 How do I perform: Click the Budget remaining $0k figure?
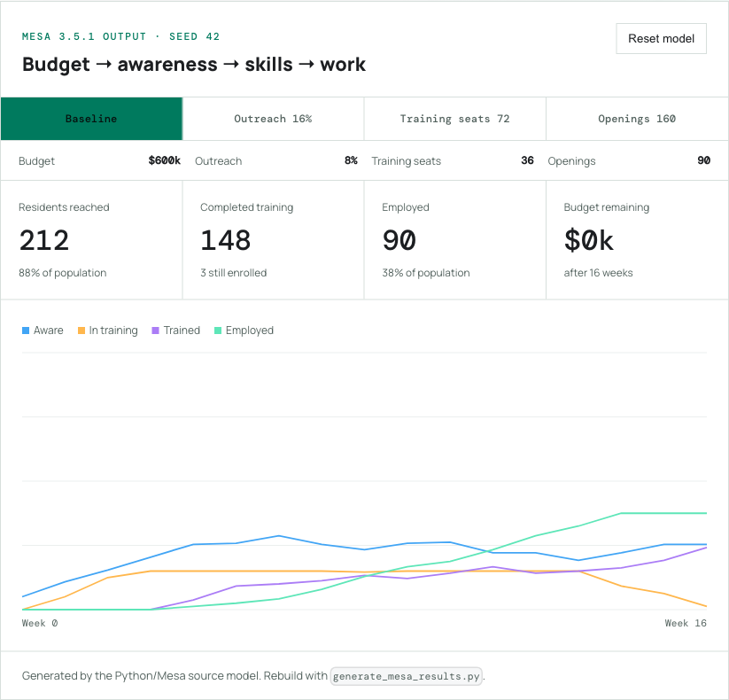(588, 240)
